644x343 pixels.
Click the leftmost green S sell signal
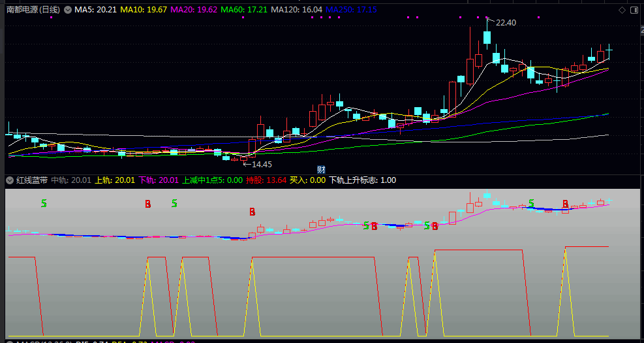(44, 203)
